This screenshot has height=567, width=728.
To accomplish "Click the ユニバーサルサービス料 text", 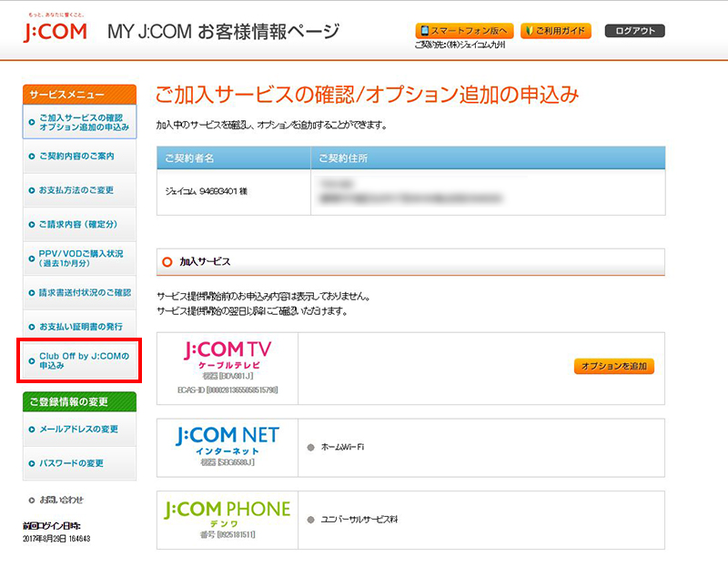I will pyautogui.click(x=359, y=519).
